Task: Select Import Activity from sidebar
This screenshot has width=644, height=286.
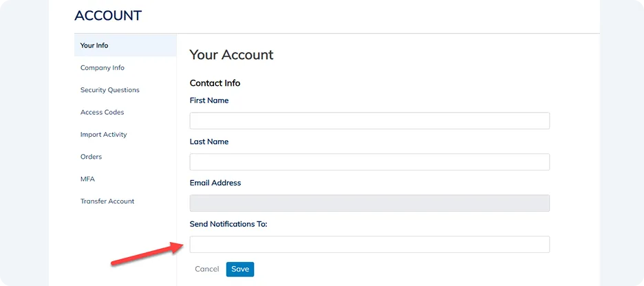Action: coord(103,135)
